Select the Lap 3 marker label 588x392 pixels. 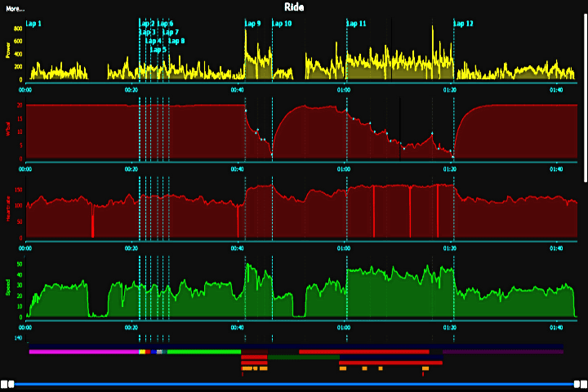147,33
